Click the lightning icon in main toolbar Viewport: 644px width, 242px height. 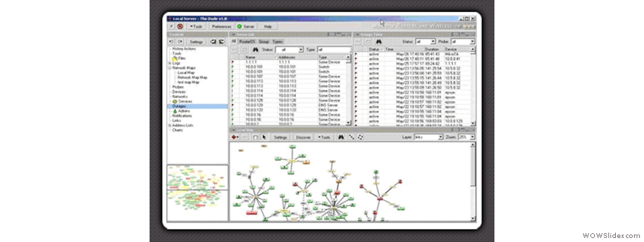coord(172,26)
